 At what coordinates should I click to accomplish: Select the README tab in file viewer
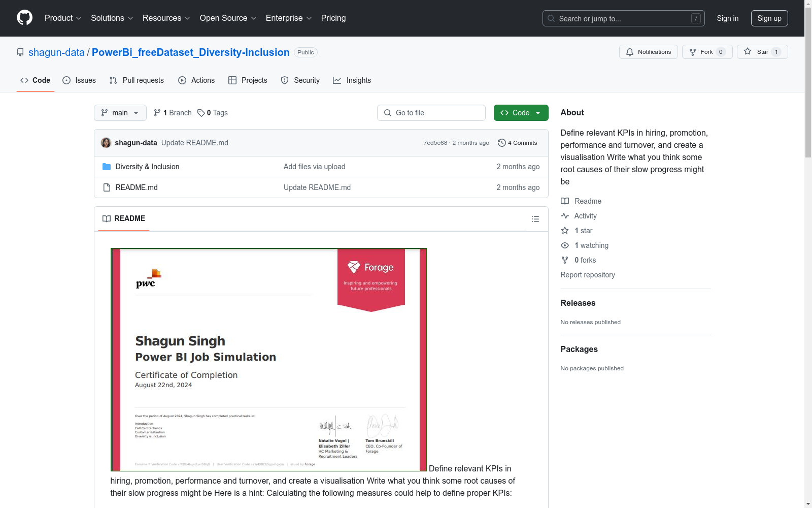click(124, 218)
